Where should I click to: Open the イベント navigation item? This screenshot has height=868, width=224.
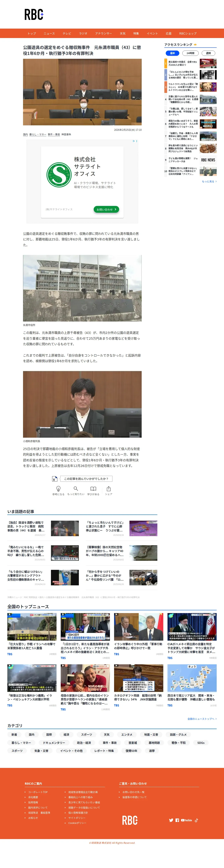[152, 33]
